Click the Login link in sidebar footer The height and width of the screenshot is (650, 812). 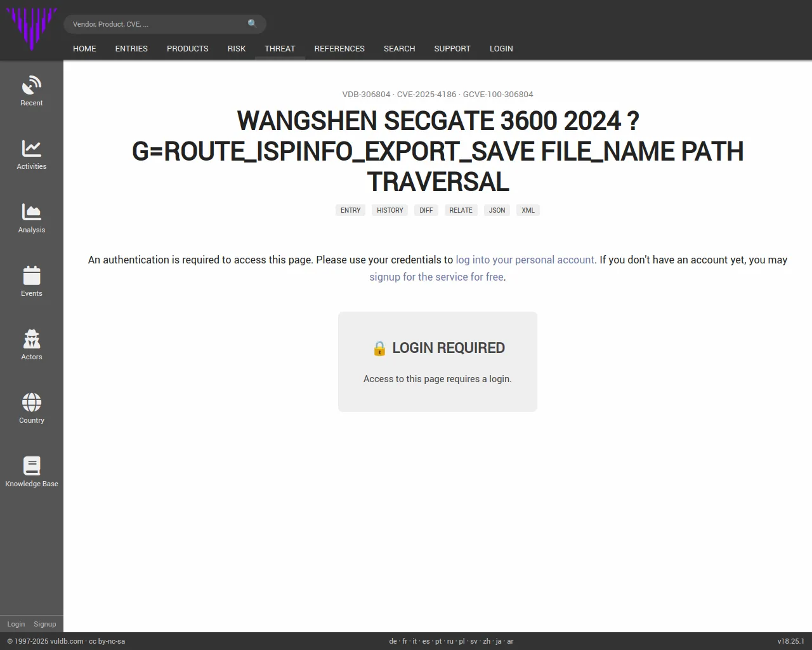click(x=16, y=624)
